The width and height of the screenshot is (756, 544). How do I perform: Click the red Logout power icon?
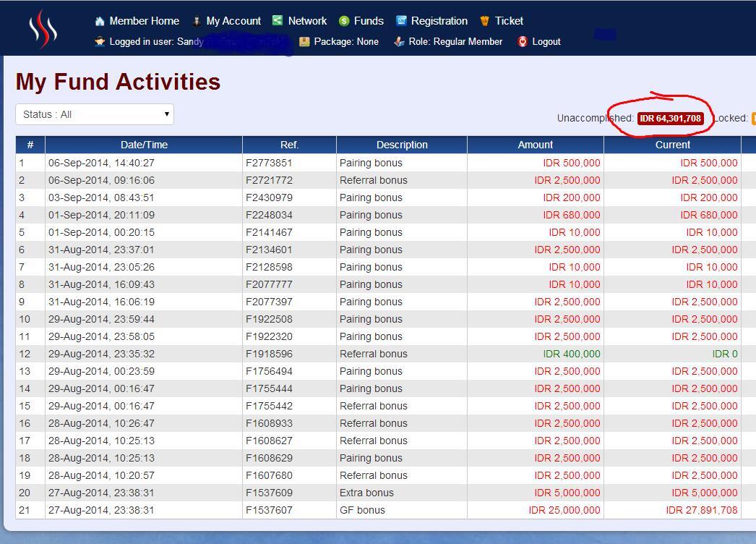[522, 41]
